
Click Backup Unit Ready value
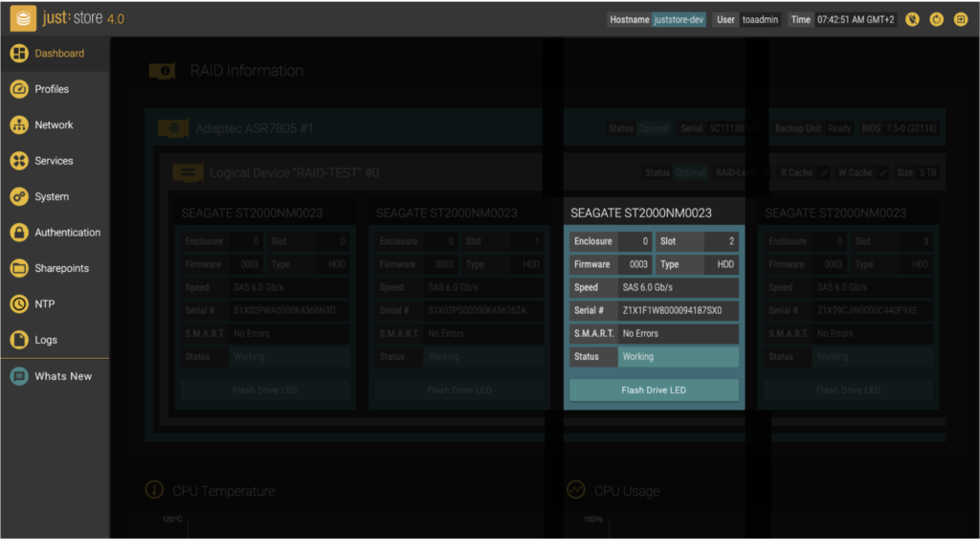point(839,129)
